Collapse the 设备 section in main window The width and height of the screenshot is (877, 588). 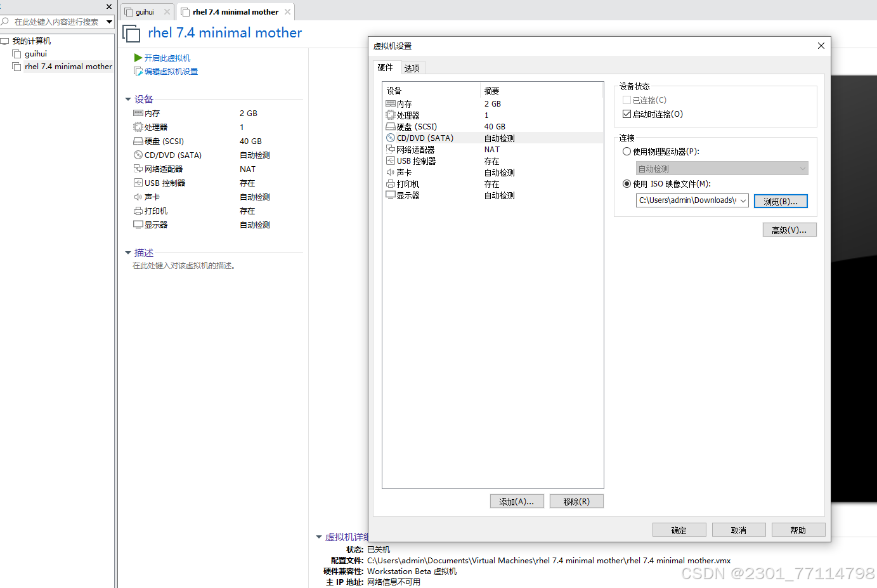coord(128,100)
